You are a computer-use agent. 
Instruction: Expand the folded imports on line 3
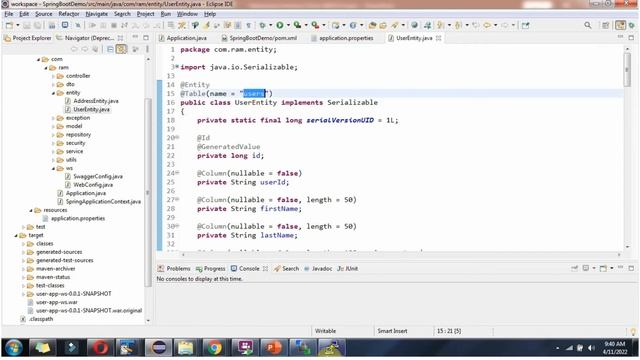tap(177, 67)
